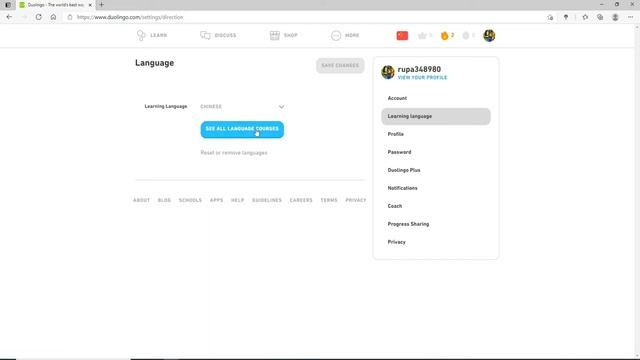Screen dimensions: 640x360
Task: Open the profile avatar in the header
Action: click(x=489, y=36)
